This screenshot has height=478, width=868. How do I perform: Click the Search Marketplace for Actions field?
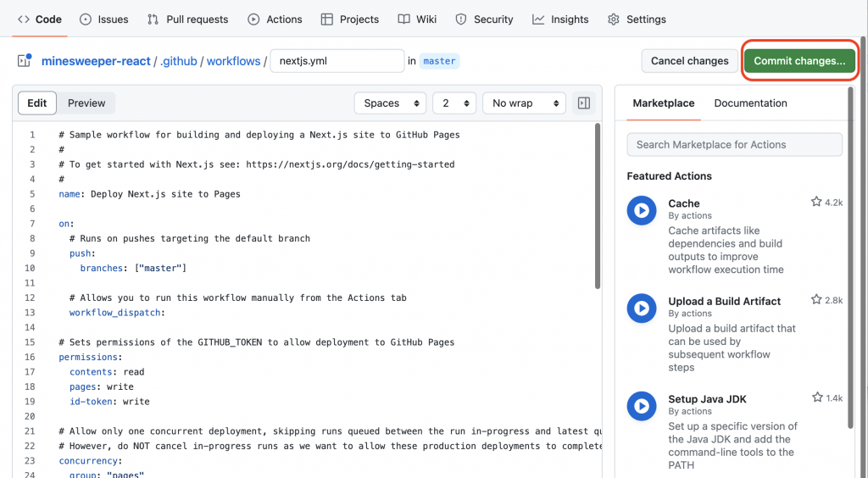point(735,144)
